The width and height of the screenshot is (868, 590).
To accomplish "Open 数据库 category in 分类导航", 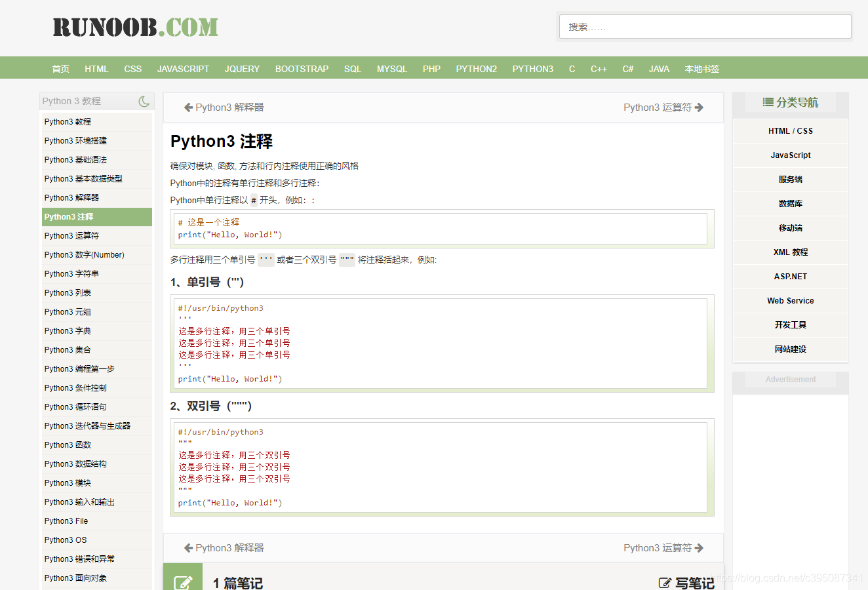I will point(791,204).
